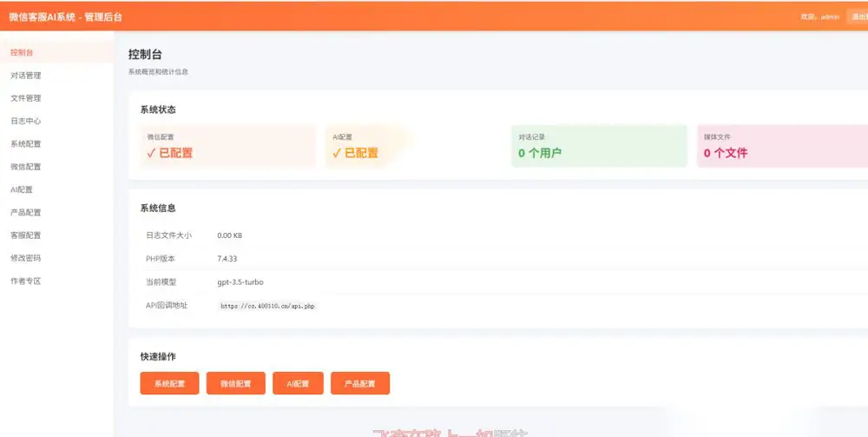Screen dimensions: 868x437
Task: Click the 系统状态 section heading
Action: tap(158, 109)
